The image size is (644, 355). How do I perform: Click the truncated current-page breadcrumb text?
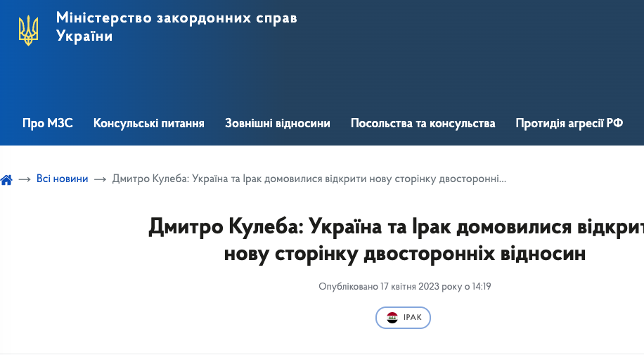309,179
